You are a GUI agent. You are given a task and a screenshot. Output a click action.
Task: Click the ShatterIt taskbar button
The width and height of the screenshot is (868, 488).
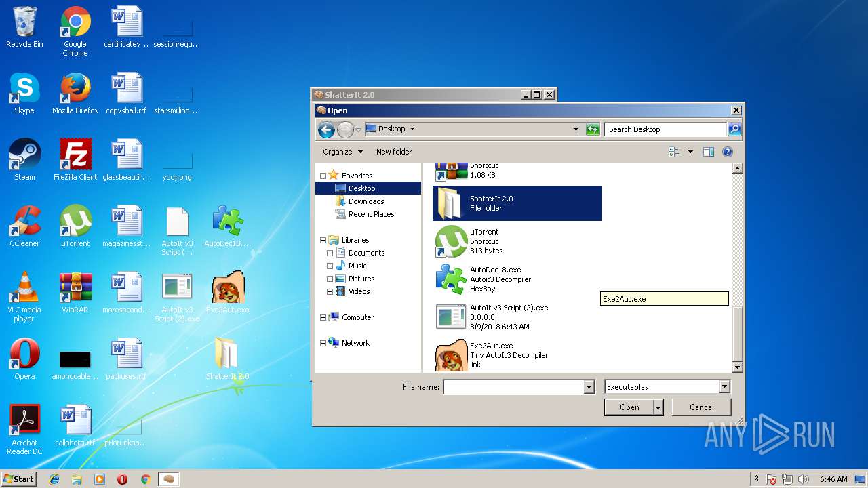169,479
